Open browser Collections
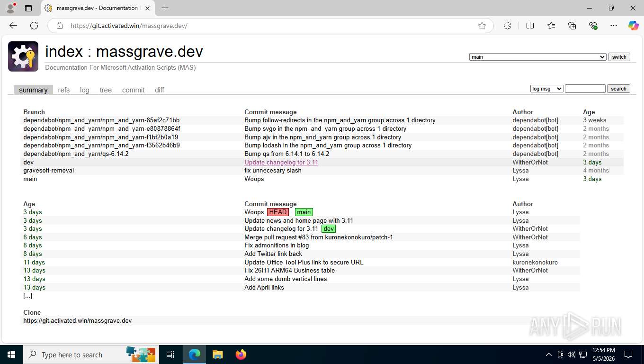Viewport: 644px width, 364px height. pos(572,26)
